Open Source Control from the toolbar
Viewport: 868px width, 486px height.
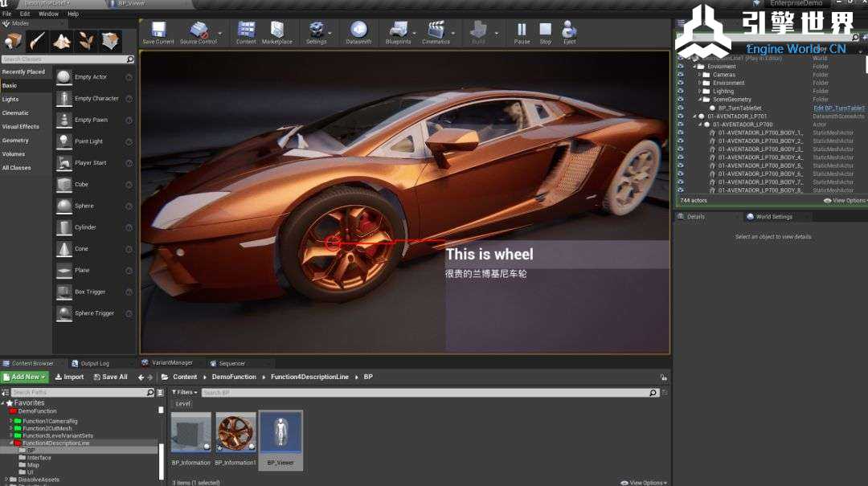coord(199,30)
